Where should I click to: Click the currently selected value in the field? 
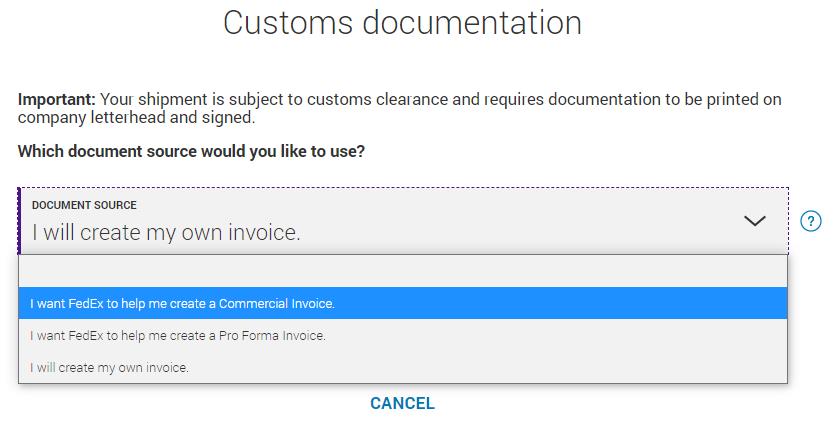166,232
